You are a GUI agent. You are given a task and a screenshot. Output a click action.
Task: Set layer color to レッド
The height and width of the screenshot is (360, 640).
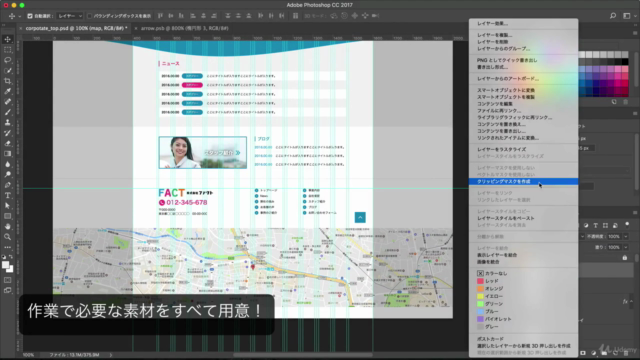coord(523,281)
